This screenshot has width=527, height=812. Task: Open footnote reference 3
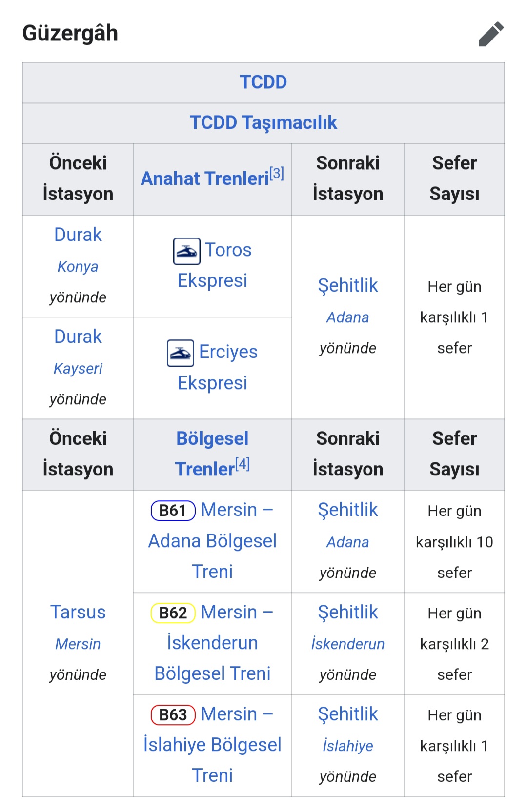(x=277, y=173)
